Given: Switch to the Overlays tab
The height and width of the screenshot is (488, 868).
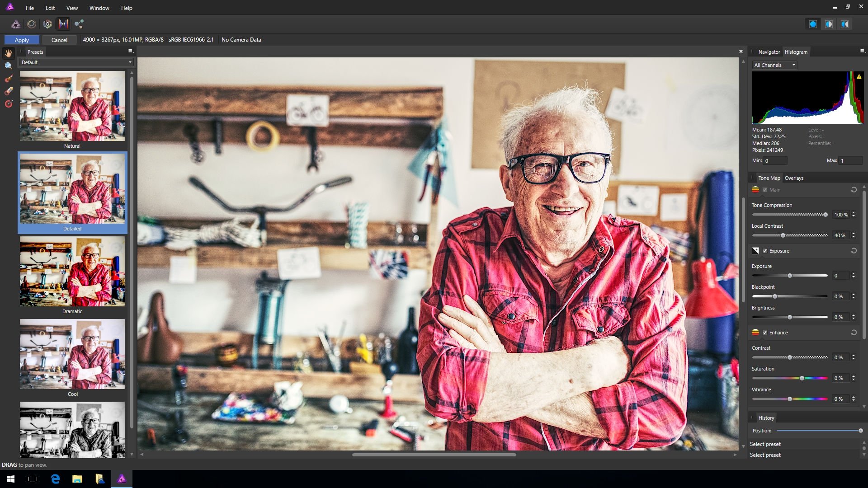Looking at the screenshot, I should pyautogui.click(x=794, y=178).
